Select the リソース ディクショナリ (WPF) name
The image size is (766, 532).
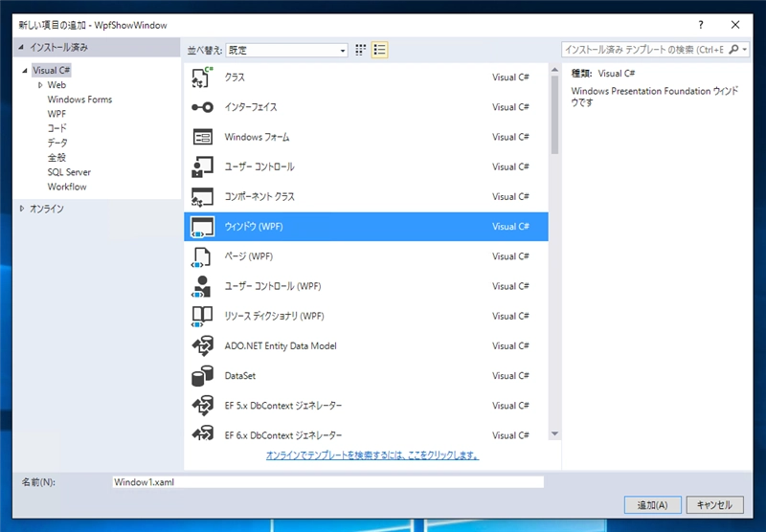(274, 317)
